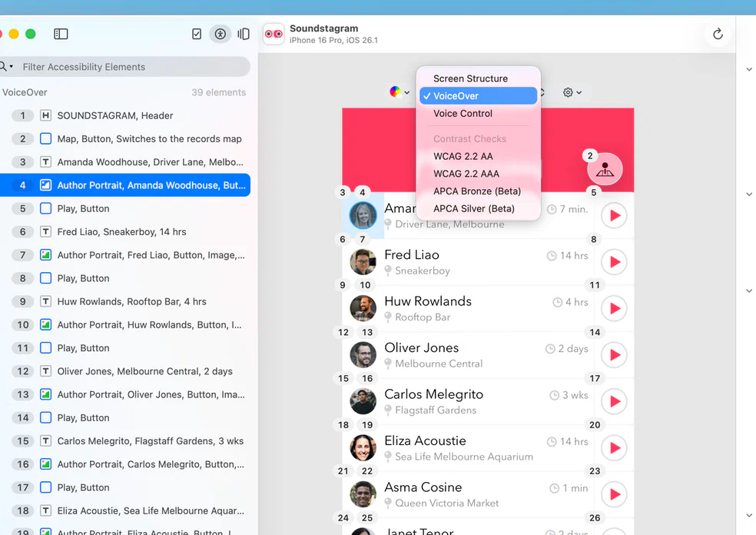The width and height of the screenshot is (756, 535).
Task: Tap Fred Liao's author portrait
Action: tap(363, 262)
